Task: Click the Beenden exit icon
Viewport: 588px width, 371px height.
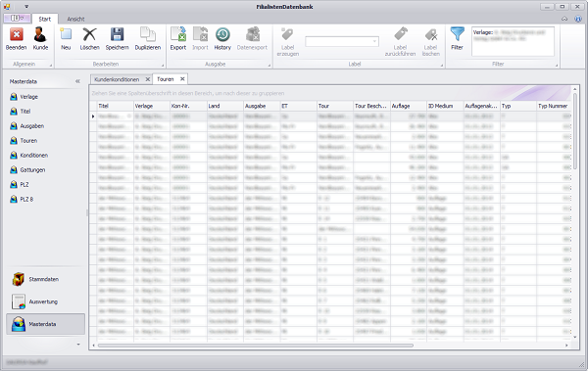Action: [16, 35]
